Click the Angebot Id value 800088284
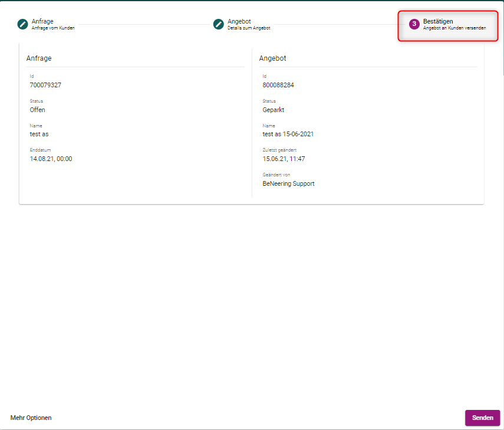The width and height of the screenshot is (504, 430). point(278,85)
